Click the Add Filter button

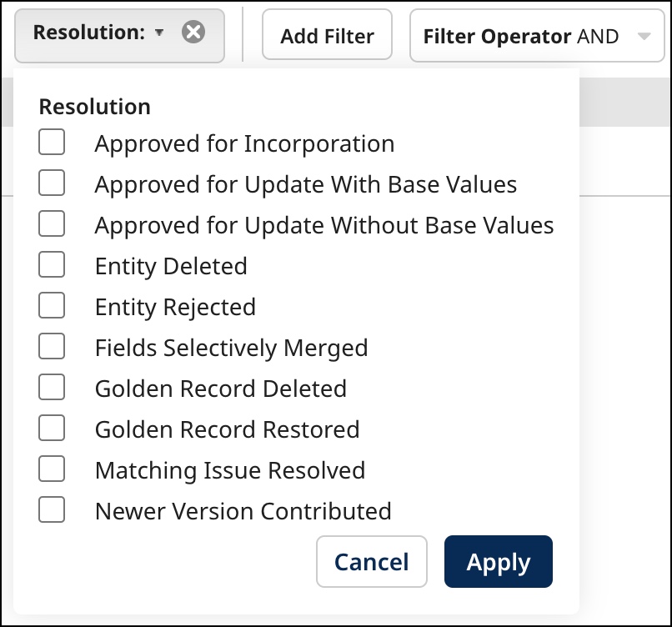click(x=327, y=34)
